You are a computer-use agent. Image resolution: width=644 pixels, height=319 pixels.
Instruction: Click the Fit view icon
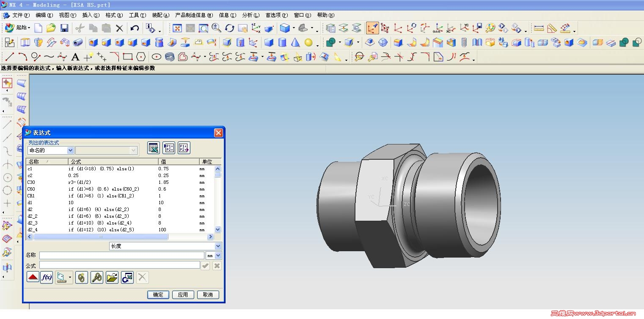click(x=177, y=28)
